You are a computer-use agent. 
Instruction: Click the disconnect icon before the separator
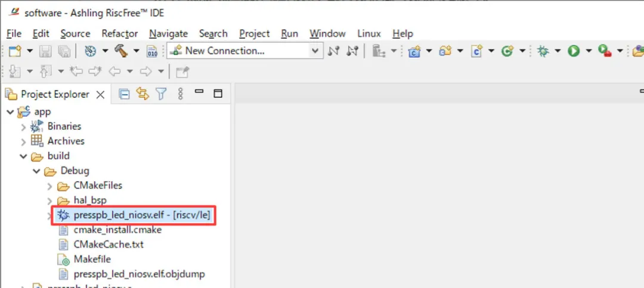352,51
